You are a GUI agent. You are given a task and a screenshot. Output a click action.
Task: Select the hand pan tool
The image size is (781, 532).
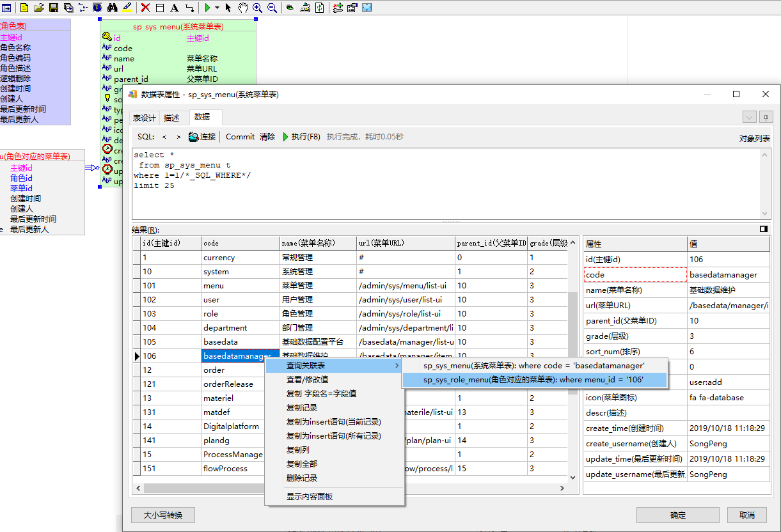(243, 8)
